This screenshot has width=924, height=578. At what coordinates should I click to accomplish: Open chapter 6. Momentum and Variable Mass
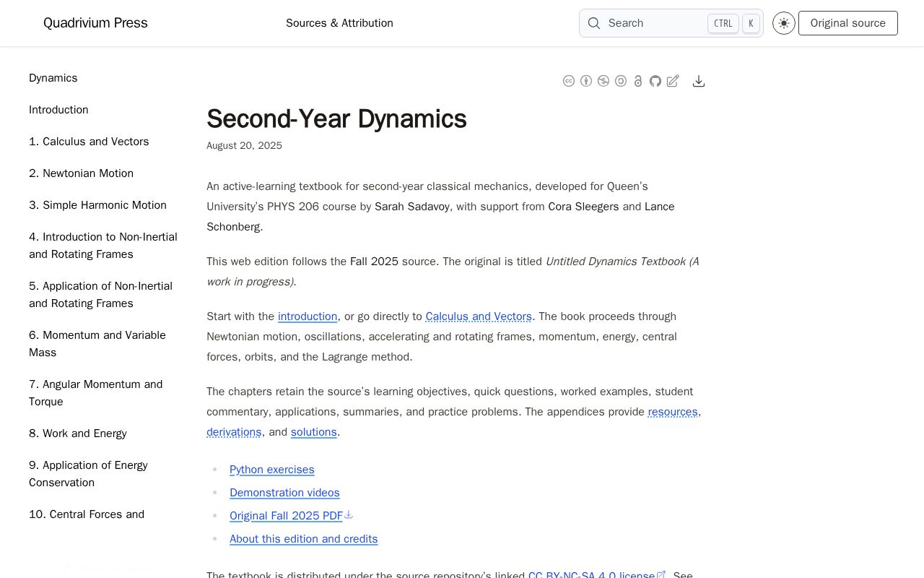97,344
